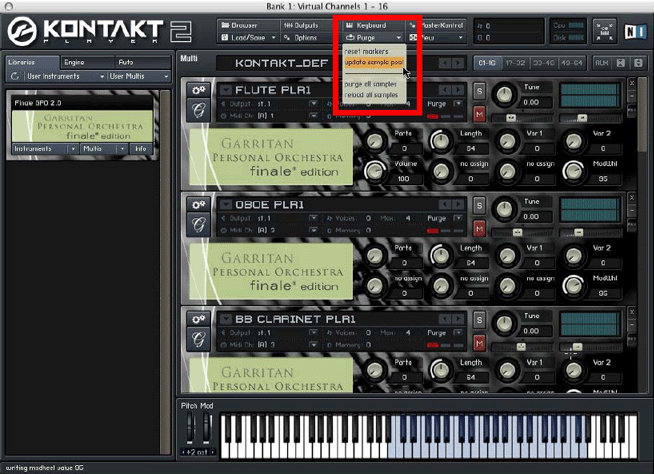
Task: Select 'purge all samples' menu entry
Action: [x=369, y=84]
